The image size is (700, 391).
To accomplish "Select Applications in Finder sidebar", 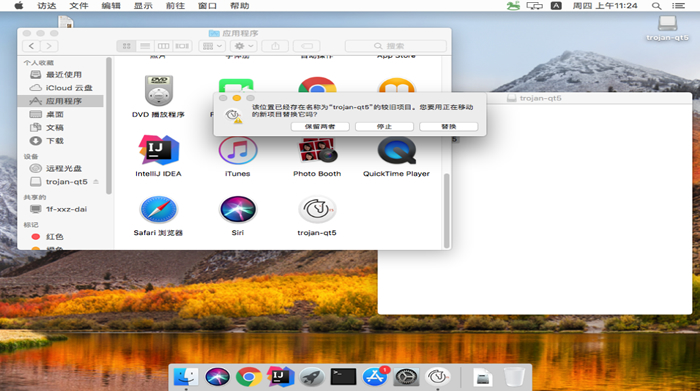I will (61, 101).
